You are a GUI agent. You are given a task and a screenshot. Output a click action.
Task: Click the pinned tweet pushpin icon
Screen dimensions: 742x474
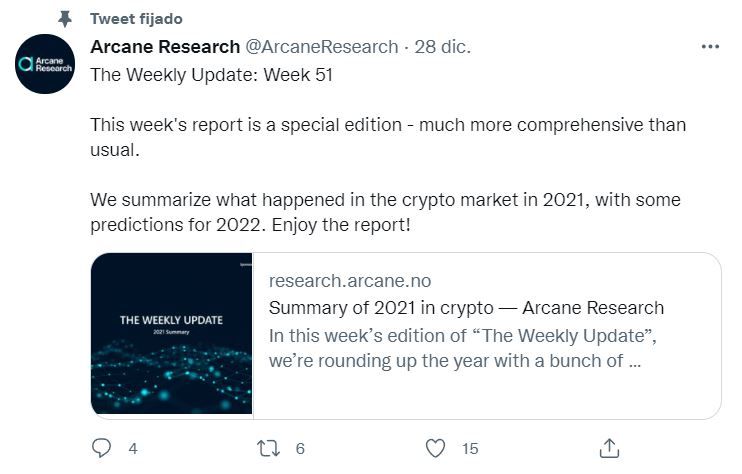coord(65,19)
